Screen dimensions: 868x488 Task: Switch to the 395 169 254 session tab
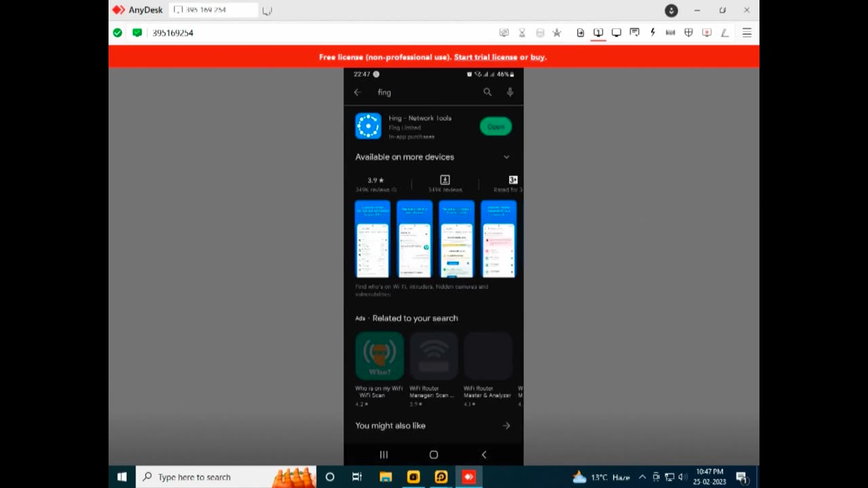pos(213,10)
